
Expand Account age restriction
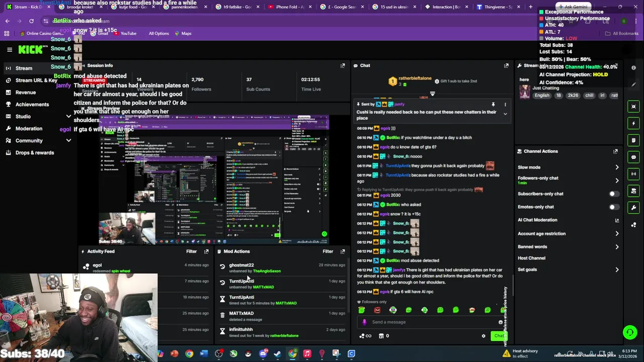(x=568, y=234)
